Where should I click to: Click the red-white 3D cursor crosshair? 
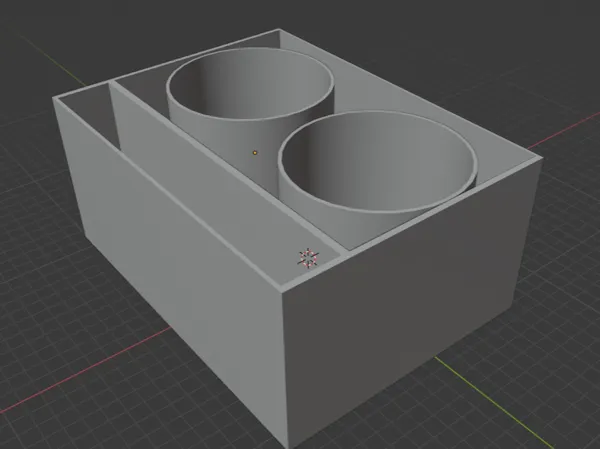pyautogui.click(x=308, y=258)
